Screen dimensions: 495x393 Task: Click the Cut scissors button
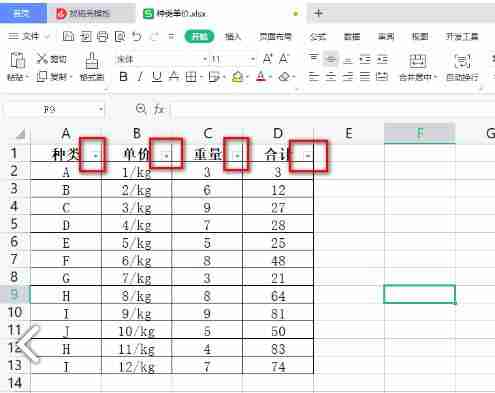coord(52,59)
